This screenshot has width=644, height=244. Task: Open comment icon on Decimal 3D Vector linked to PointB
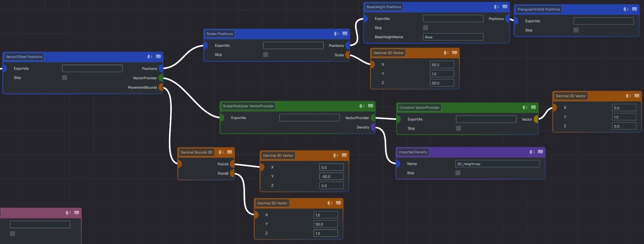click(338, 203)
